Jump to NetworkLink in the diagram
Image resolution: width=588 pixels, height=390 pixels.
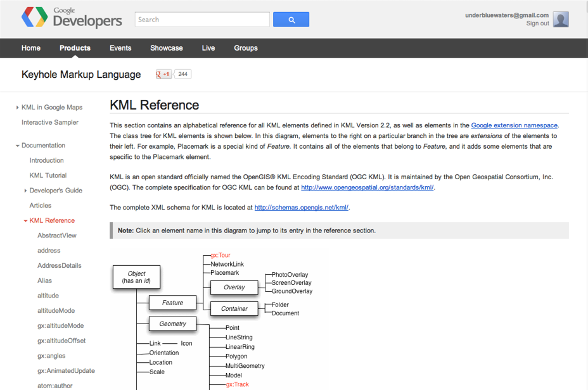pyautogui.click(x=227, y=264)
